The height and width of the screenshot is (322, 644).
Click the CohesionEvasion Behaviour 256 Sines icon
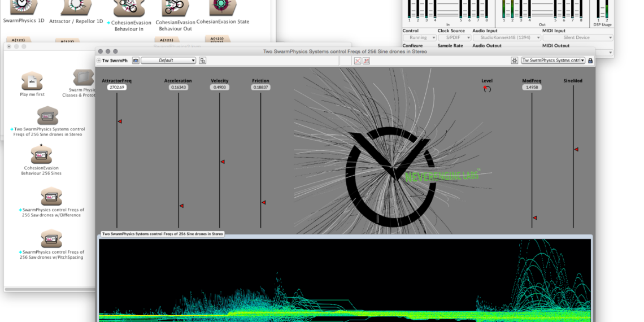[x=41, y=155]
